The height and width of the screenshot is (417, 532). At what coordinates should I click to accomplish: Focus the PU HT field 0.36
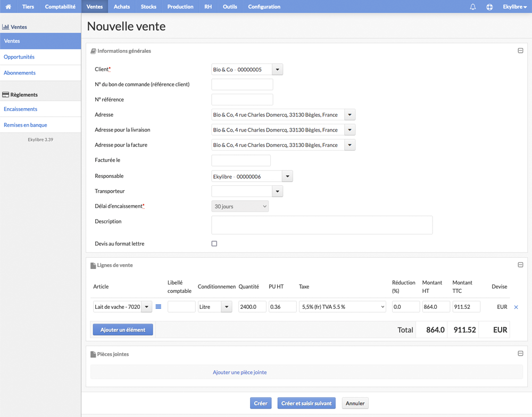click(282, 307)
